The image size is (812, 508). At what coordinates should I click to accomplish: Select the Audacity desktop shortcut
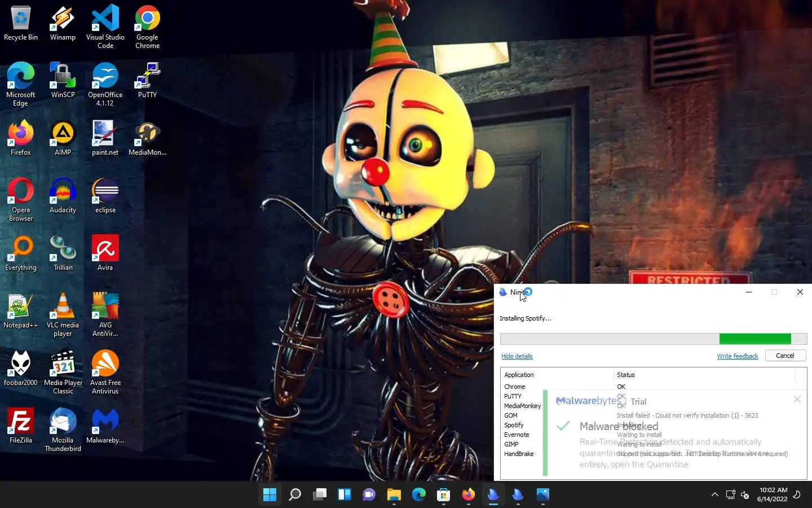point(63,196)
